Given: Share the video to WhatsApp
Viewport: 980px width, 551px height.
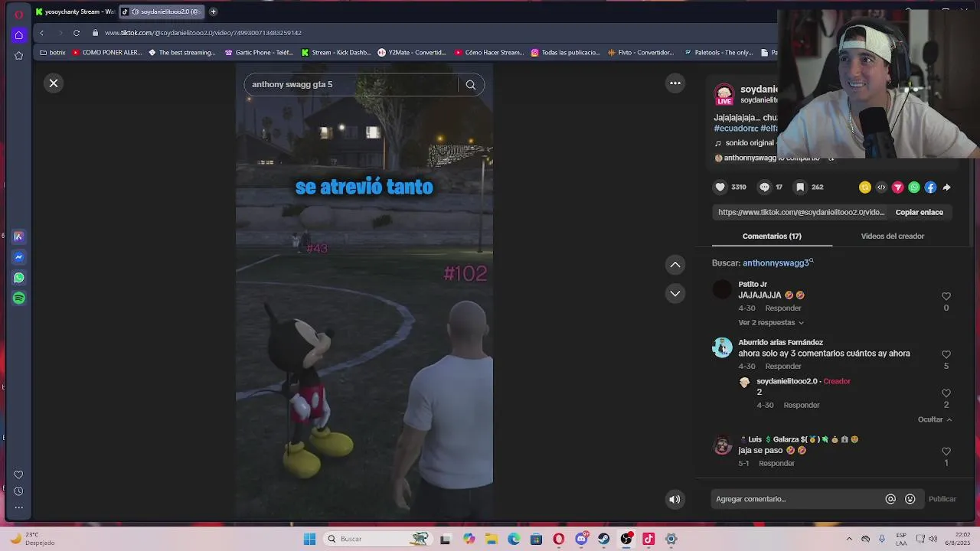Looking at the screenshot, I should coord(914,187).
